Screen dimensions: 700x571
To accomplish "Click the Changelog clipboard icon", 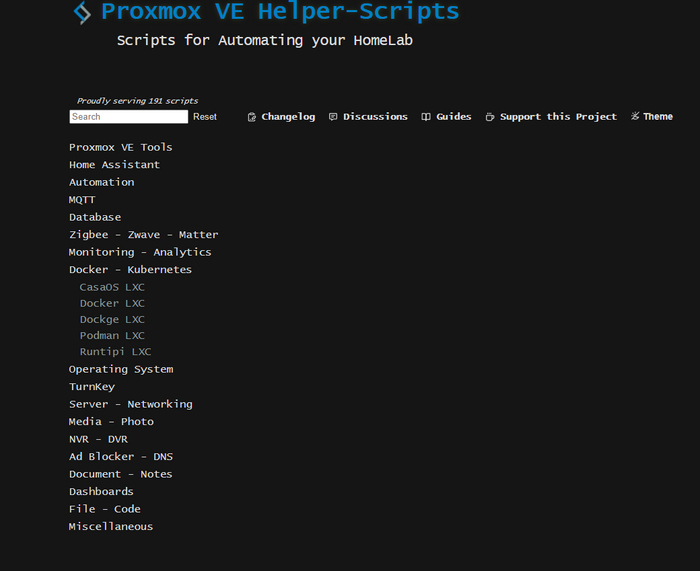I will click(252, 117).
